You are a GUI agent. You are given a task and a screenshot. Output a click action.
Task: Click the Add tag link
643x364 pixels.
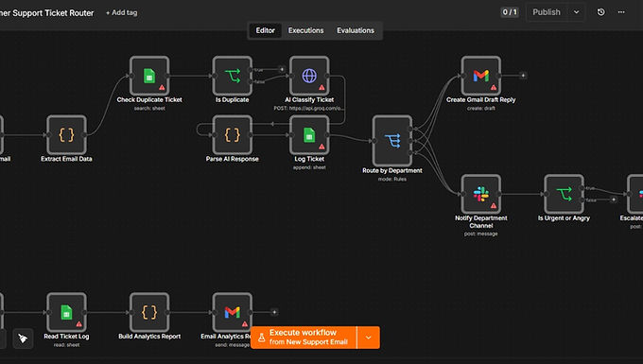(x=122, y=12)
